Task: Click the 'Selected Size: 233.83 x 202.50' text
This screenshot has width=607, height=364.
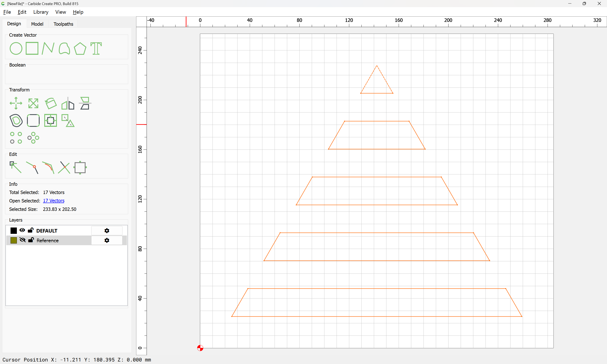Action: pos(43,209)
